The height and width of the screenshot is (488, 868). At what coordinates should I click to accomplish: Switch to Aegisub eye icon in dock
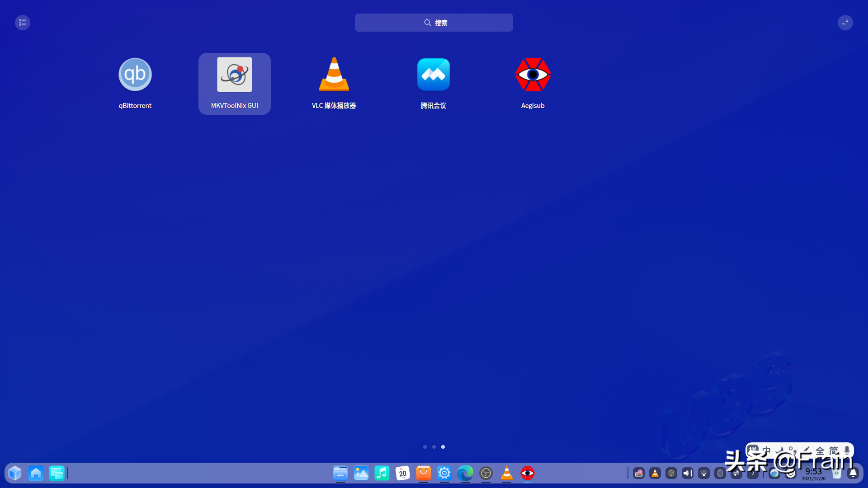pos(527,473)
